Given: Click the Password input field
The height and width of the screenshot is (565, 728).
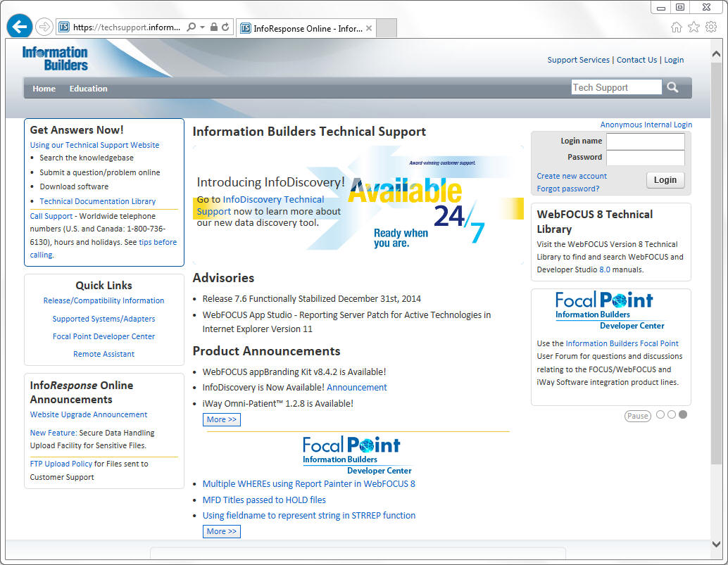Looking at the screenshot, I should point(646,158).
